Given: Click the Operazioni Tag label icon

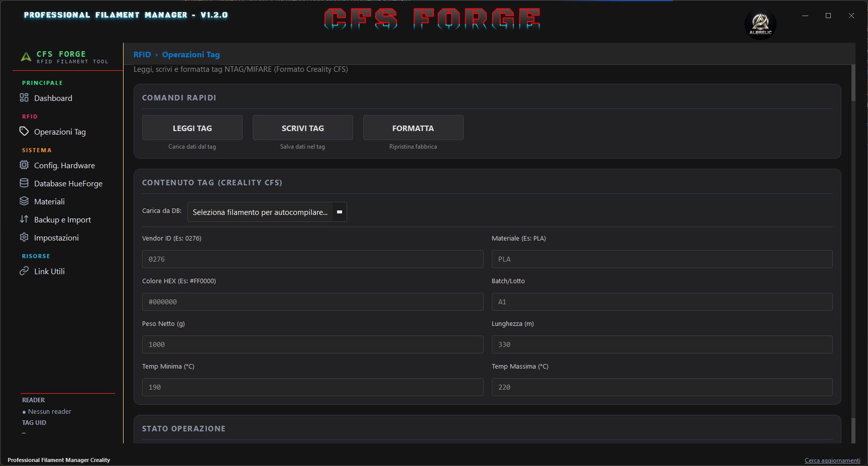Looking at the screenshot, I should tap(24, 131).
